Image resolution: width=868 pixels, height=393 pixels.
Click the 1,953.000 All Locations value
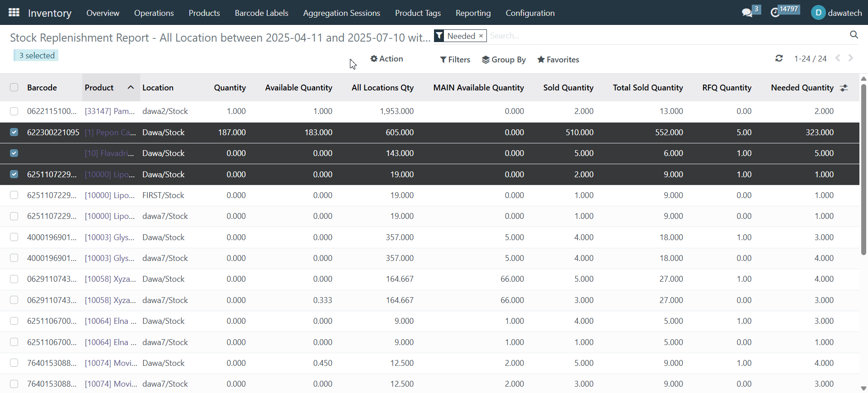(396, 111)
